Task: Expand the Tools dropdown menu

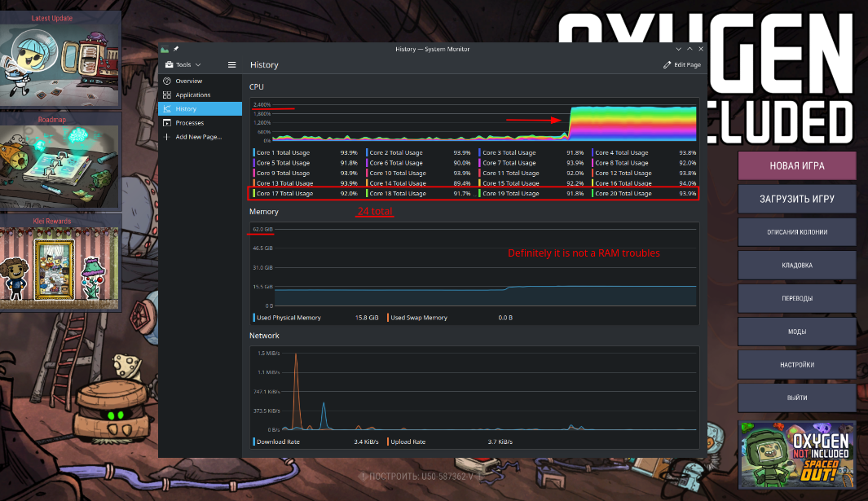Action: [183, 64]
